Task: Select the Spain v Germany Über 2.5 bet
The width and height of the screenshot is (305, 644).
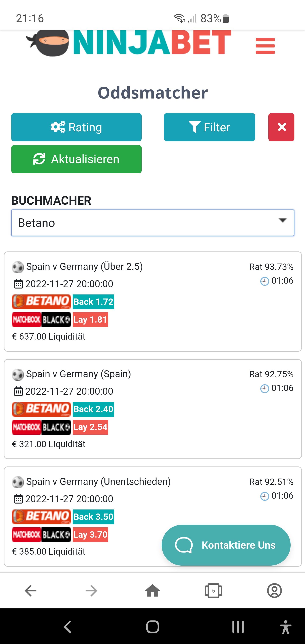Action: click(153, 301)
